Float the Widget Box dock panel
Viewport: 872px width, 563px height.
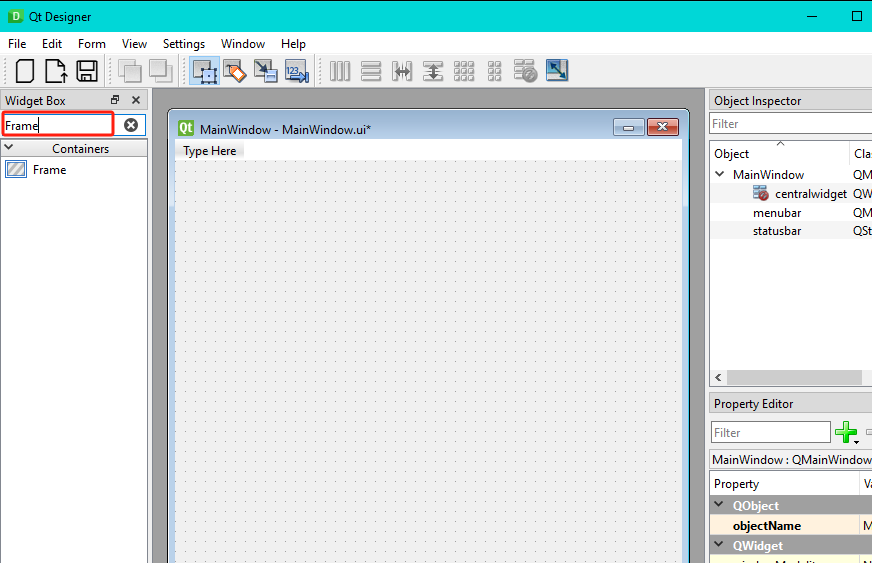coord(115,100)
